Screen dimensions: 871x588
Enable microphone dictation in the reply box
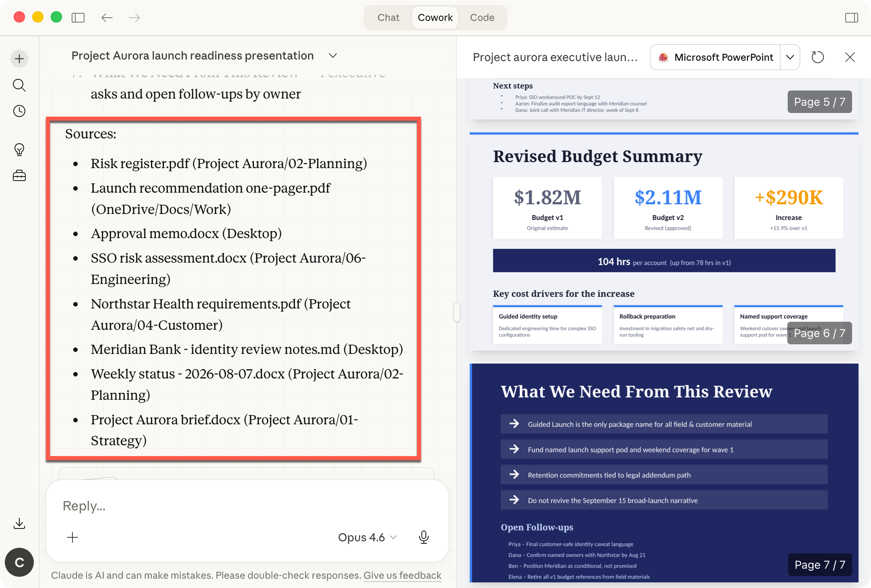click(423, 537)
